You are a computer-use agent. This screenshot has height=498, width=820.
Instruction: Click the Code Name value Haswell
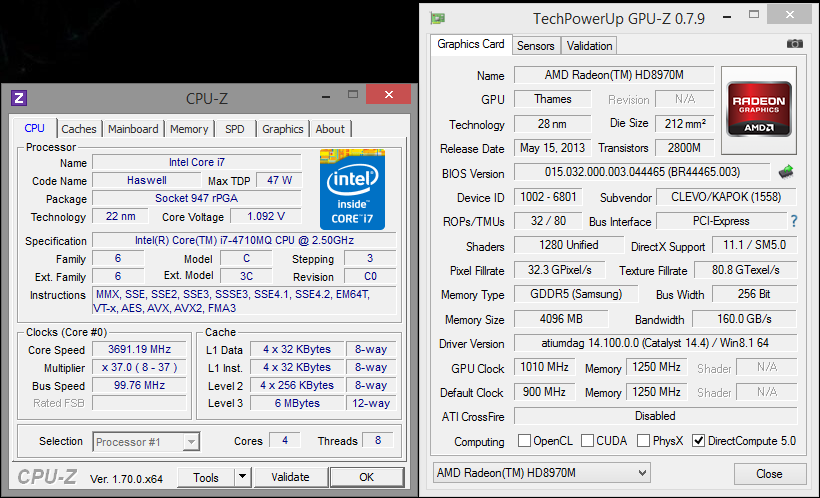coord(146,180)
